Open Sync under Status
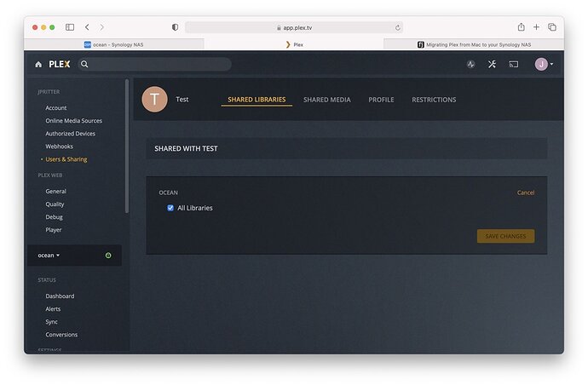Screen dimensions: 588x385 pos(51,322)
